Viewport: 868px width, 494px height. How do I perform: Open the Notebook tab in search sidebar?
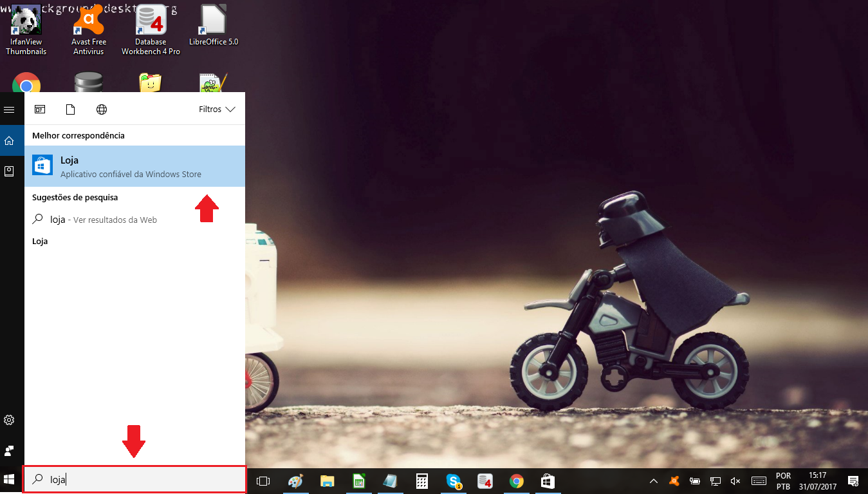coord(9,171)
